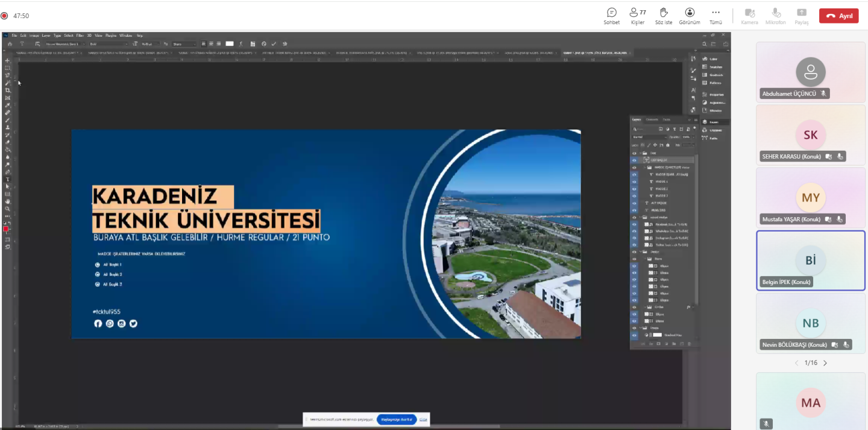Image resolution: width=868 pixels, height=430 pixels.
Task: Select the Zoom tool
Action: [7, 209]
